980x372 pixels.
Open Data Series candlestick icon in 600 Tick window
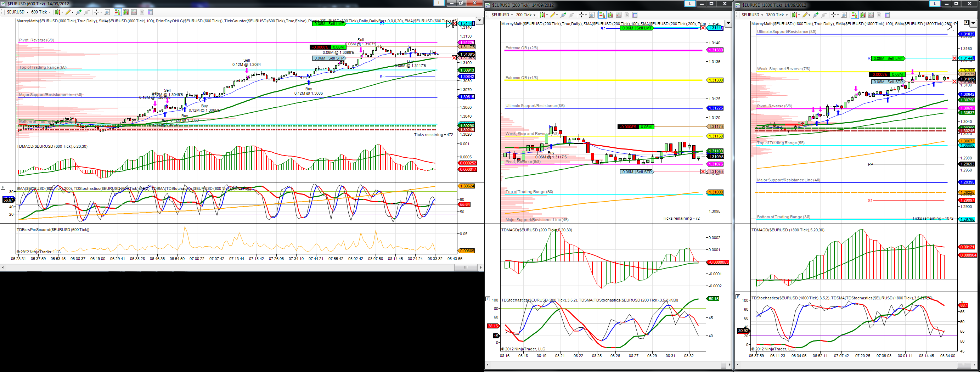click(x=125, y=12)
